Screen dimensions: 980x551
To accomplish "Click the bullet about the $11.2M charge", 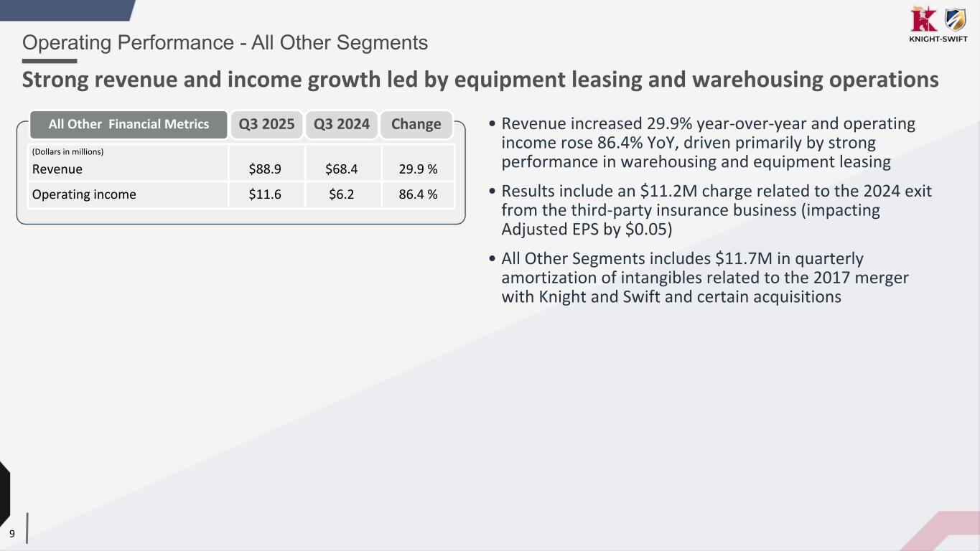I will coord(715,210).
